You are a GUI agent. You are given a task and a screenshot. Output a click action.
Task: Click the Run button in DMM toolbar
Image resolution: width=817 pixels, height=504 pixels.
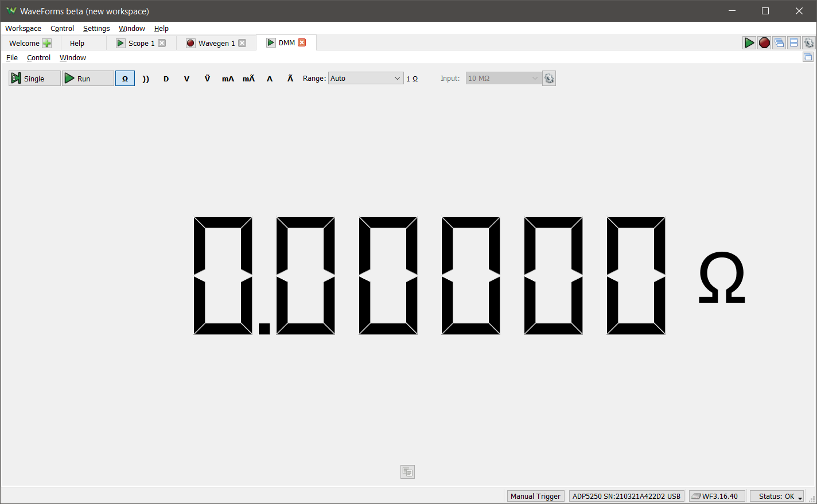(x=88, y=79)
